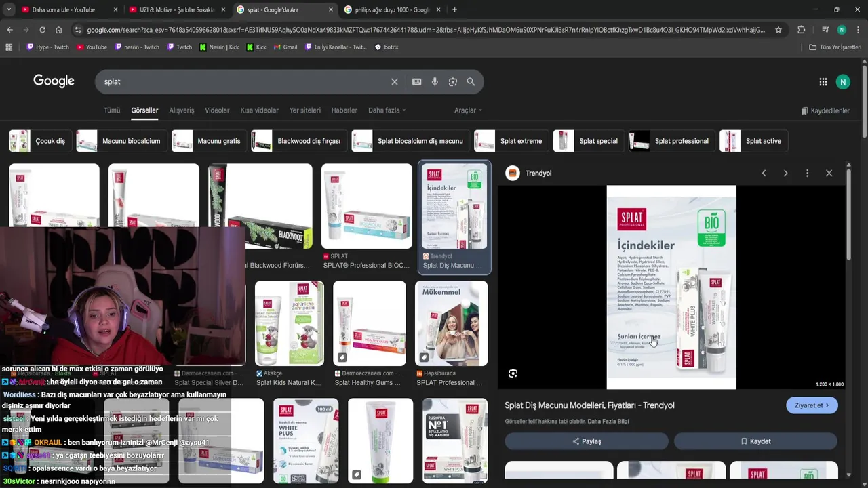Click the Kaydet save button

click(x=755, y=441)
